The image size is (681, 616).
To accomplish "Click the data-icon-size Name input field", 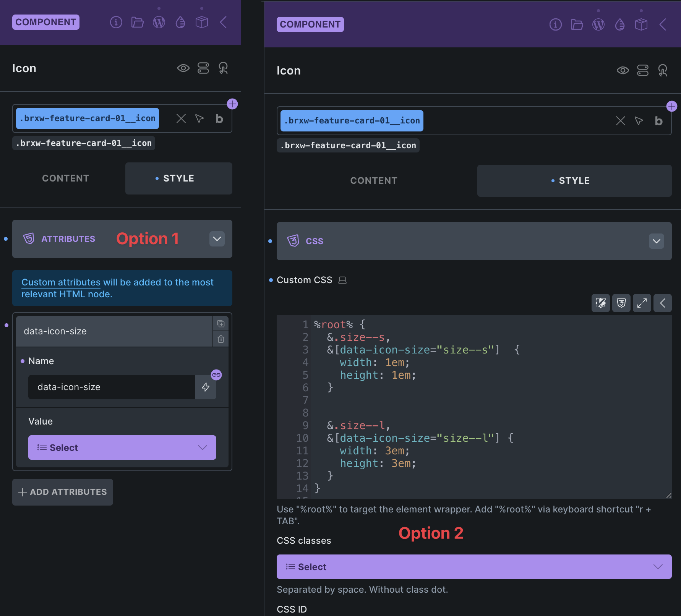I will pyautogui.click(x=111, y=387).
